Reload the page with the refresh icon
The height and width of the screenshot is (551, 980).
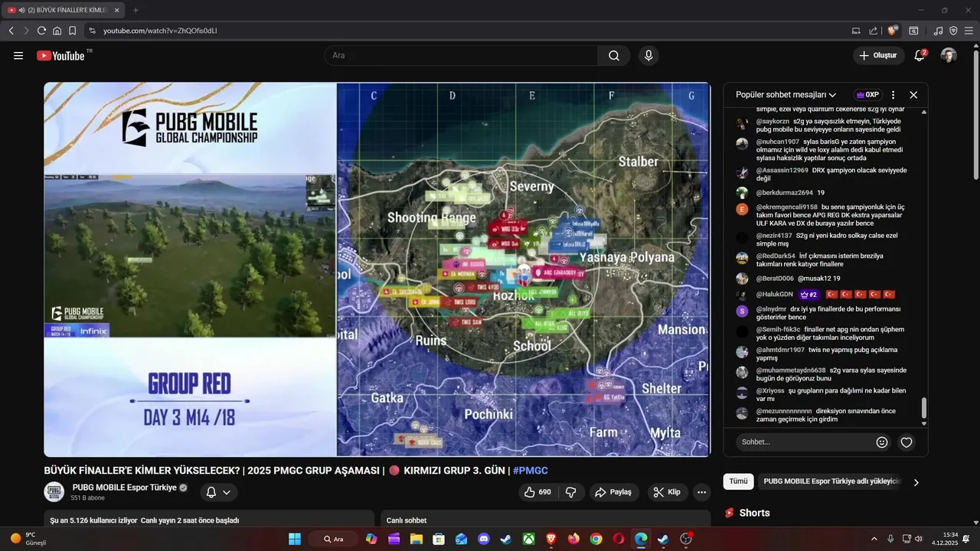41,31
